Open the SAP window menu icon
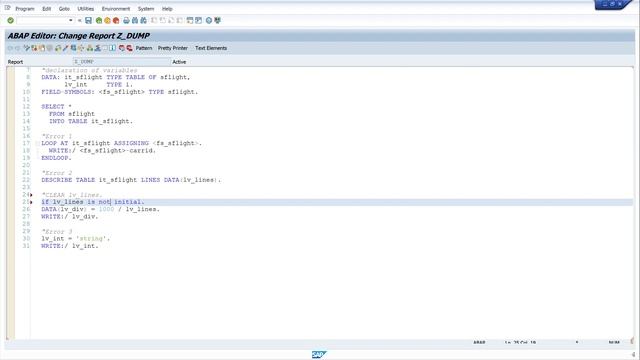The height and width of the screenshot is (360, 640). [7, 8]
